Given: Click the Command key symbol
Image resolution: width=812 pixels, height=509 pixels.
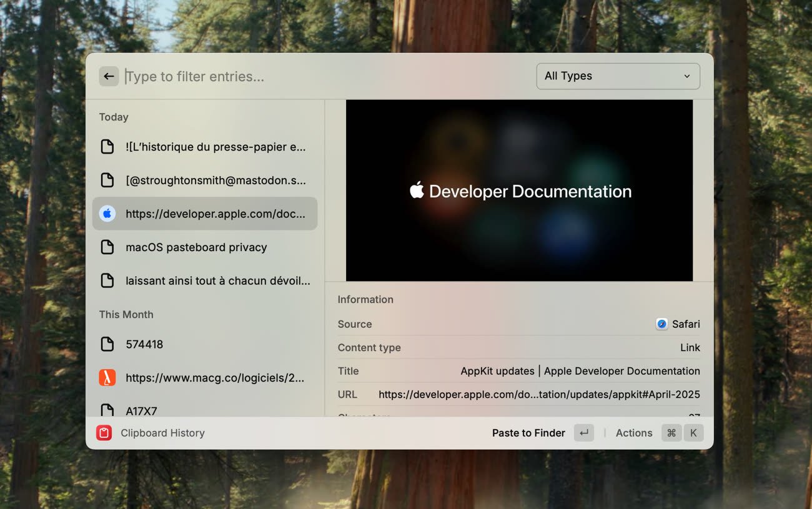Looking at the screenshot, I should 671,433.
